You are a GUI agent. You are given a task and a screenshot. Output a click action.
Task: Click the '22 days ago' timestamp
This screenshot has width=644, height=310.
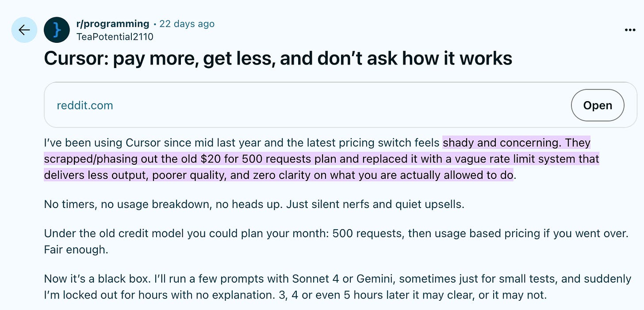[x=187, y=24]
